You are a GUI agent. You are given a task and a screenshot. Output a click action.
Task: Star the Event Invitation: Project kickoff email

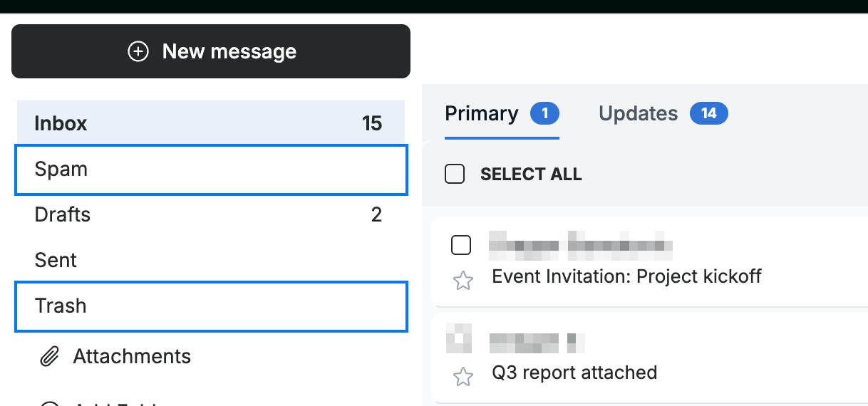point(463,281)
